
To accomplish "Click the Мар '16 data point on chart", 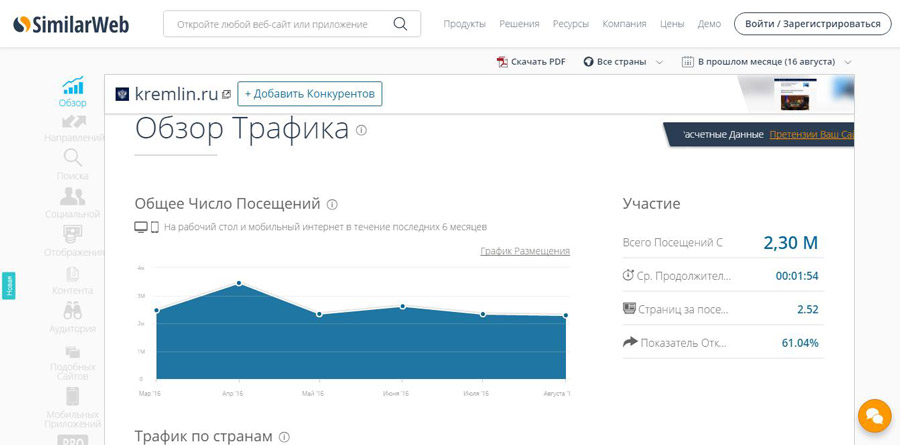I will coord(157,311).
